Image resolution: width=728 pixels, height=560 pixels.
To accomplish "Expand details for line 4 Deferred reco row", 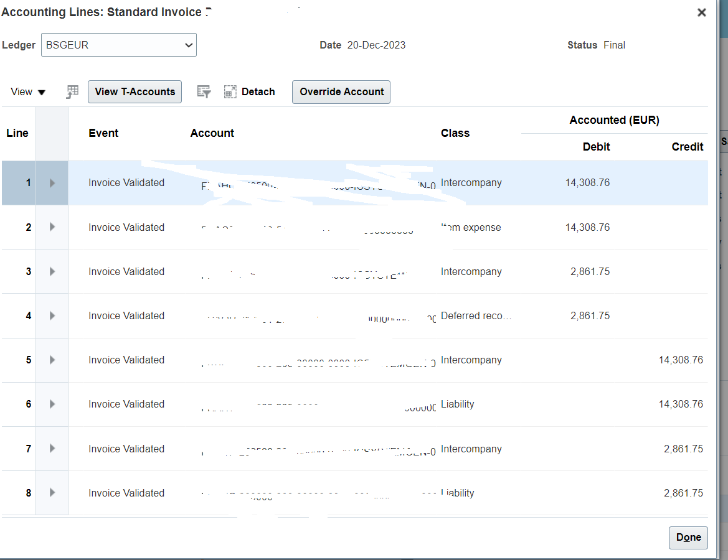I will (x=52, y=315).
